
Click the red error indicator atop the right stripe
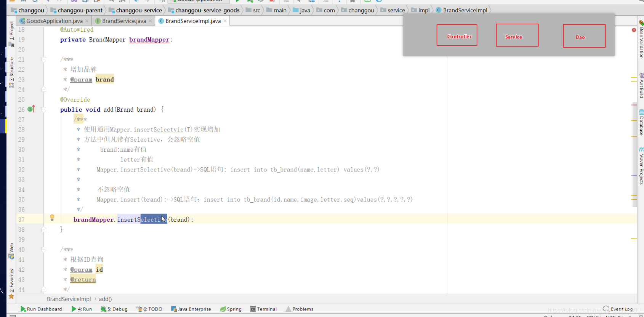634,30
